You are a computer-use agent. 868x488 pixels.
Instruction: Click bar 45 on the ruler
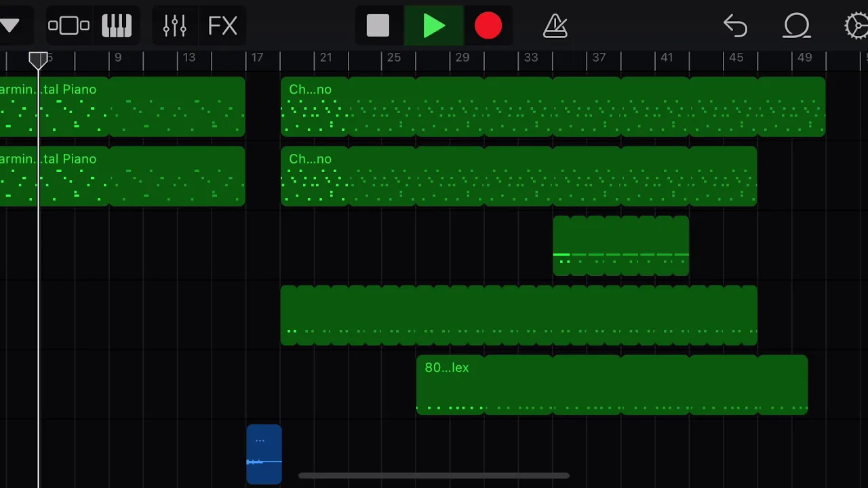[x=736, y=58]
